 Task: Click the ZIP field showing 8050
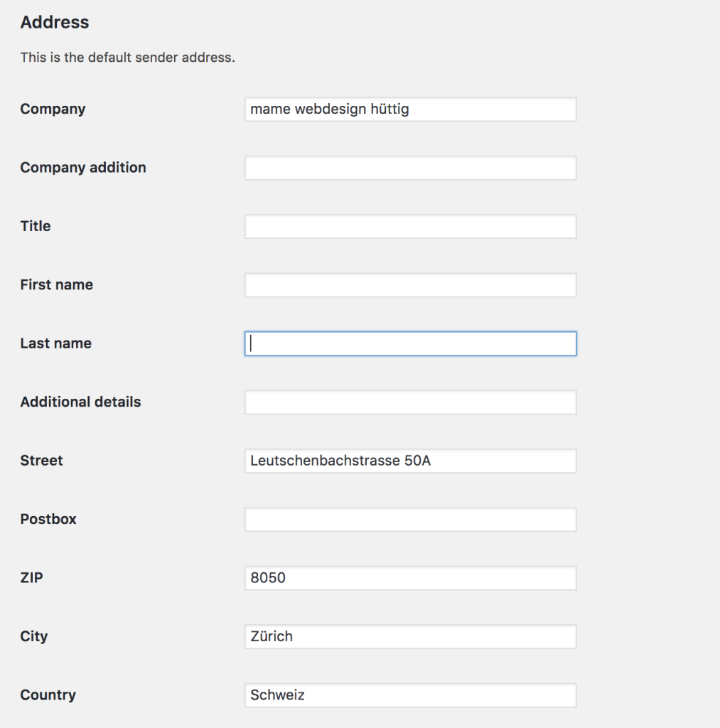(x=410, y=578)
